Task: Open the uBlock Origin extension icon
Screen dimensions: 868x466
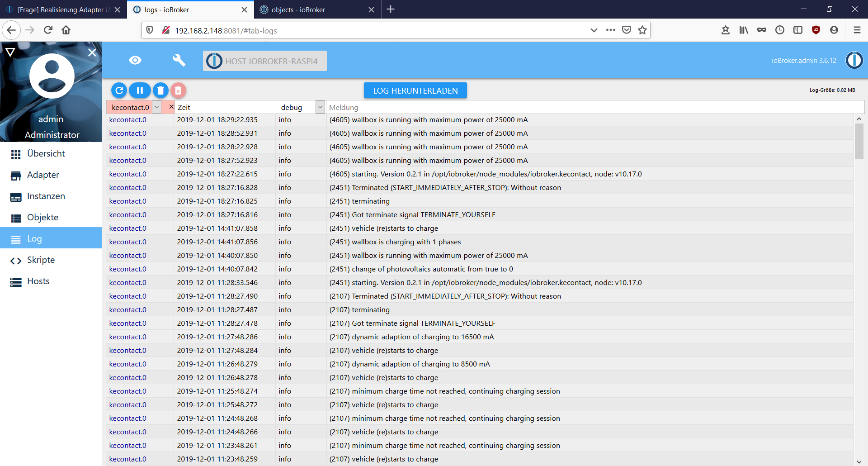Action: (816, 30)
